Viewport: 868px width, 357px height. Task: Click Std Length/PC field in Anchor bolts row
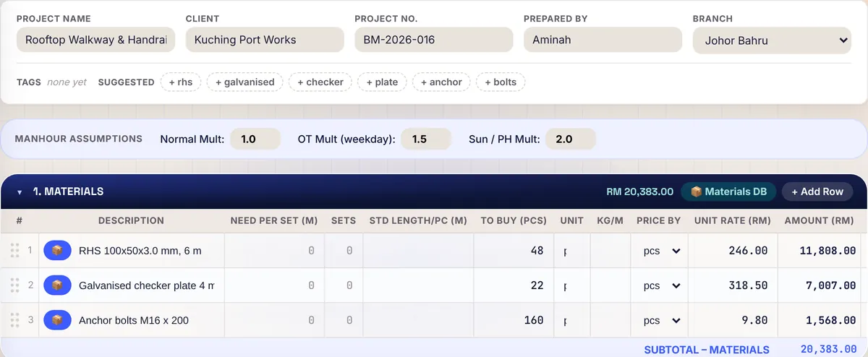coord(418,320)
